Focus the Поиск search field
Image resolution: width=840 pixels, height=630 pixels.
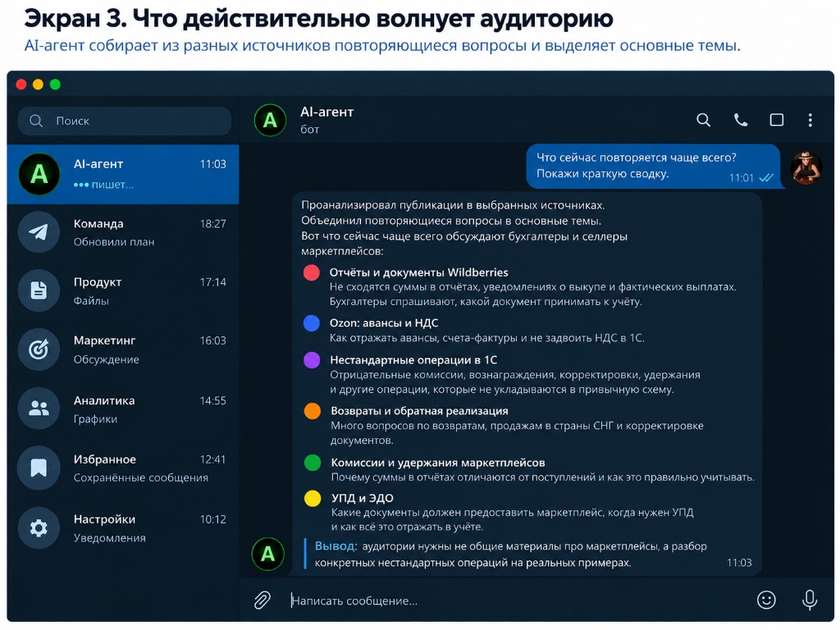[125, 121]
